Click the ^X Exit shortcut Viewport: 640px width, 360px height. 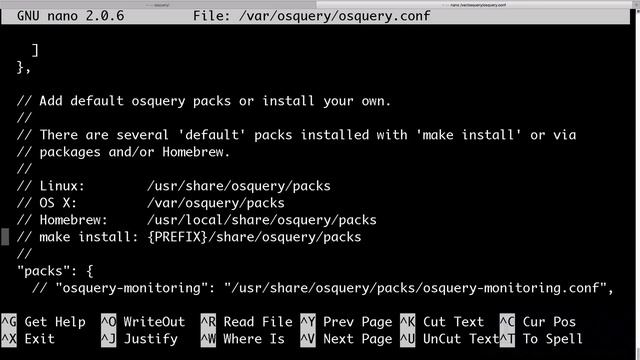coord(28,339)
